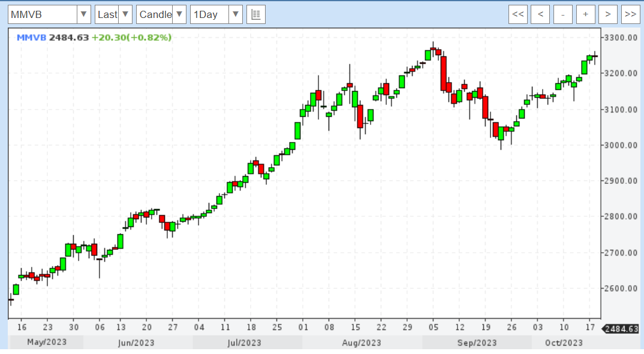644x354 pixels.
Task: Select the Oct/2023 segment on timeline
Action: tap(564, 343)
